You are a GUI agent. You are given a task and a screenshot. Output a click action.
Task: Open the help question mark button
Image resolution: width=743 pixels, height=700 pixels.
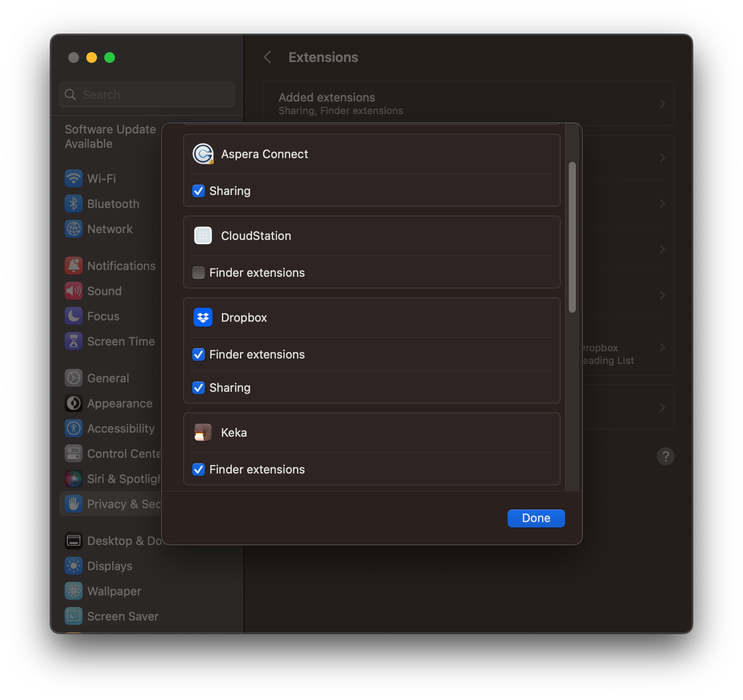click(665, 456)
